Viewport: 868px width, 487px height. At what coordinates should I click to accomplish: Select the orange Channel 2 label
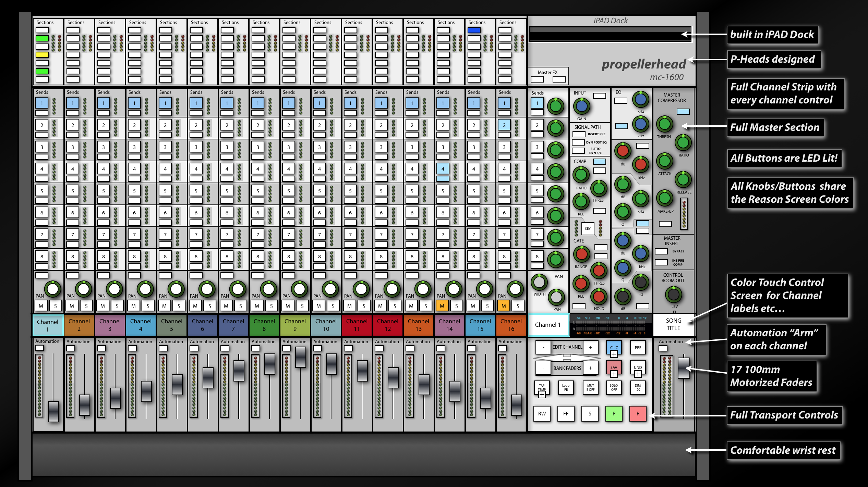point(79,325)
